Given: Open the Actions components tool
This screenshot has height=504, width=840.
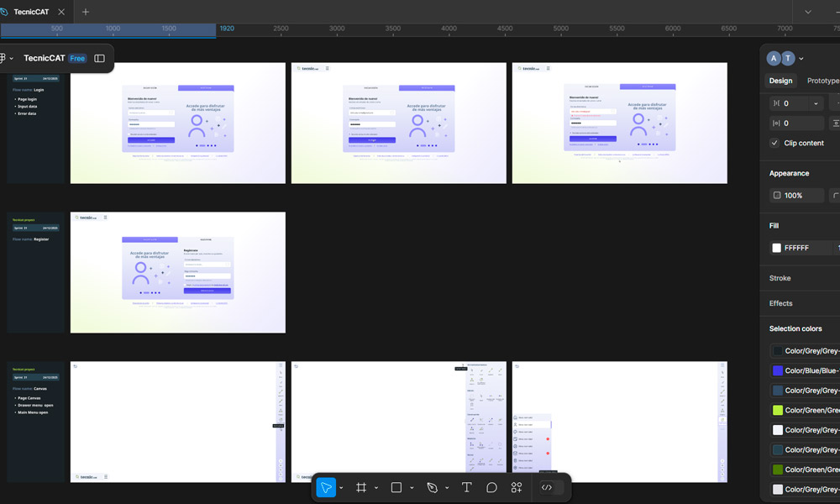Looking at the screenshot, I should 517,487.
